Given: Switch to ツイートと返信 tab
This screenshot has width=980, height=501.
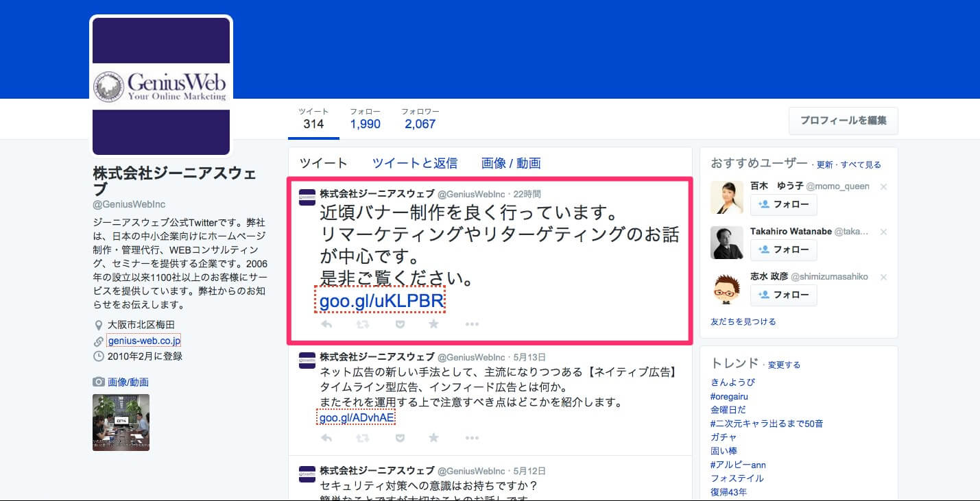Looking at the screenshot, I should [x=415, y=163].
